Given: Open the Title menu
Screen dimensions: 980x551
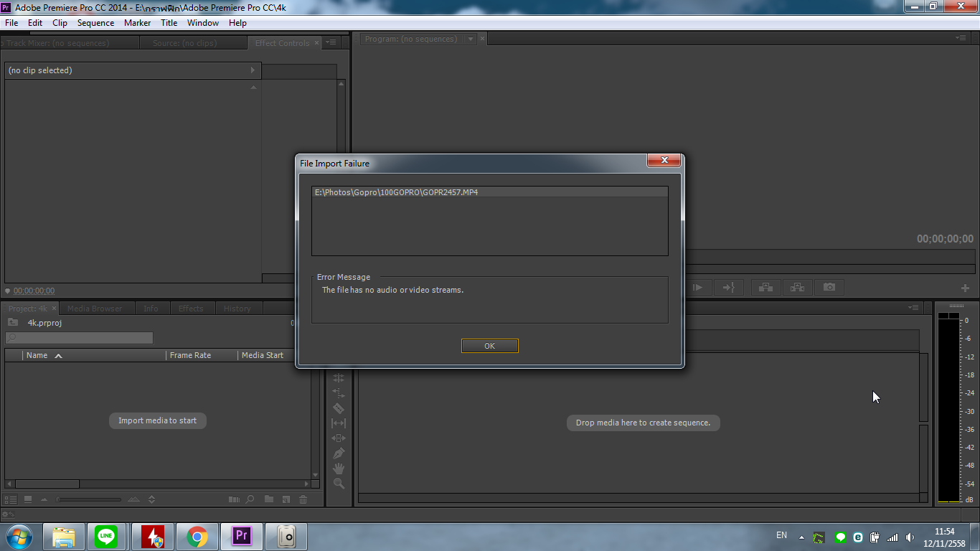Looking at the screenshot, I should click(x=169, y=23).
